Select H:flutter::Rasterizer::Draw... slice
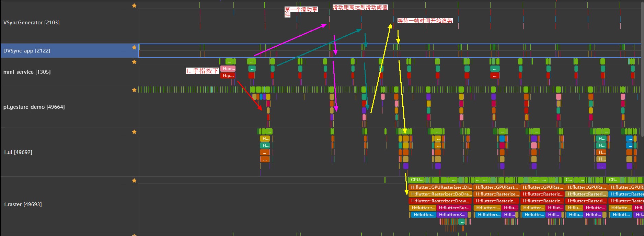The height and width of the screenshot is (236, 644). [x=441, y=201]
